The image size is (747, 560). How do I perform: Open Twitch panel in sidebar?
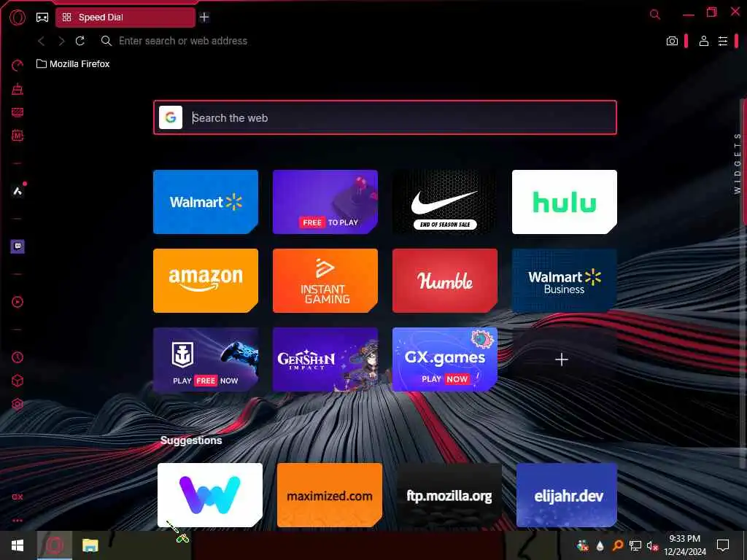[x=18, y=246]
